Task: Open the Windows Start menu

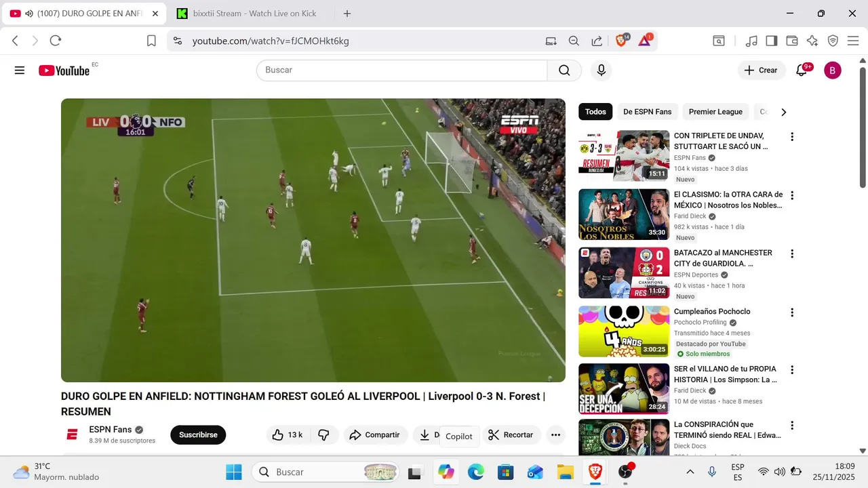Action: pyautogui.click(x=233, y=472)
